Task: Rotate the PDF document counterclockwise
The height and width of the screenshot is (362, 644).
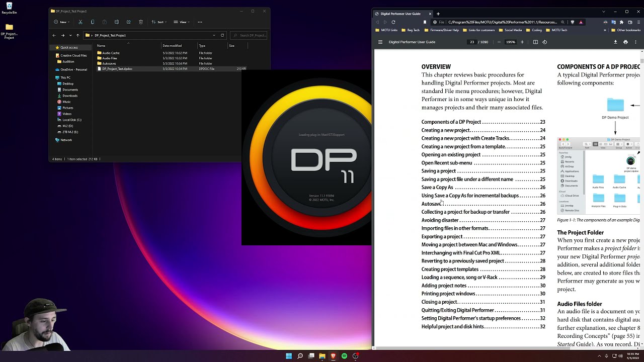Action: 544,42
